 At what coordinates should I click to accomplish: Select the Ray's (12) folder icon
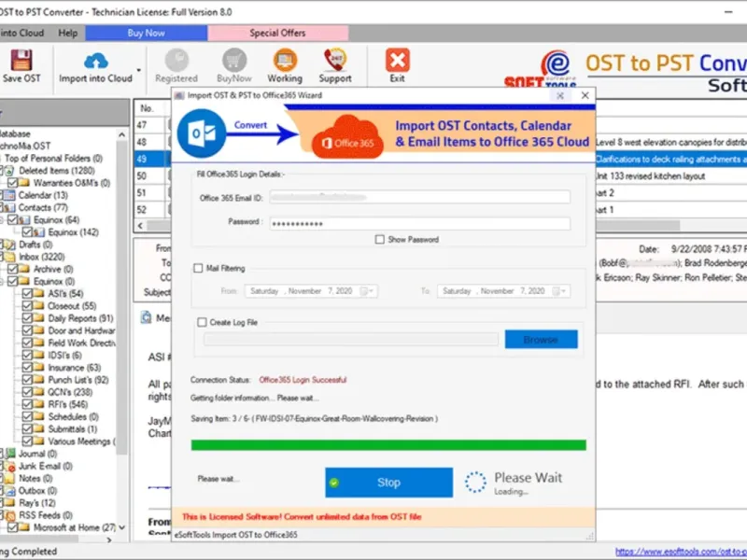(9, 503)
